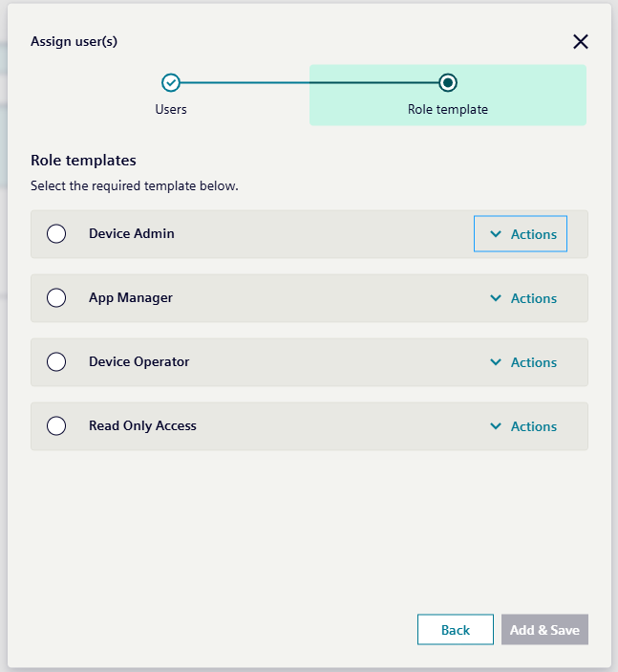Select the Read Only Access radio button

56,426
